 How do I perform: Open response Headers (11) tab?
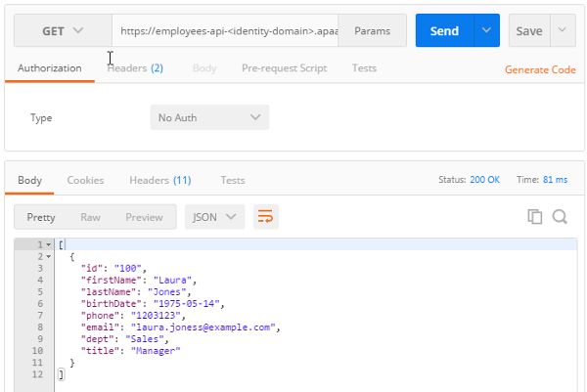(x=160, y=180)
